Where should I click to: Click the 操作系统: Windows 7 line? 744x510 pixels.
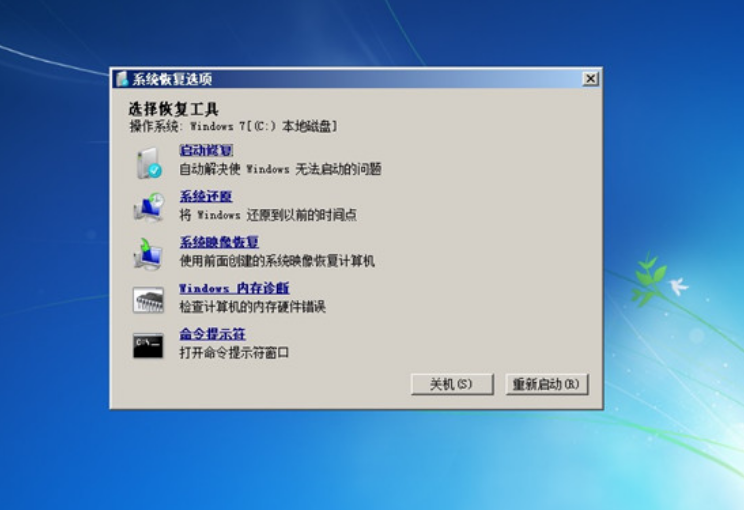[x=233, y=126]
